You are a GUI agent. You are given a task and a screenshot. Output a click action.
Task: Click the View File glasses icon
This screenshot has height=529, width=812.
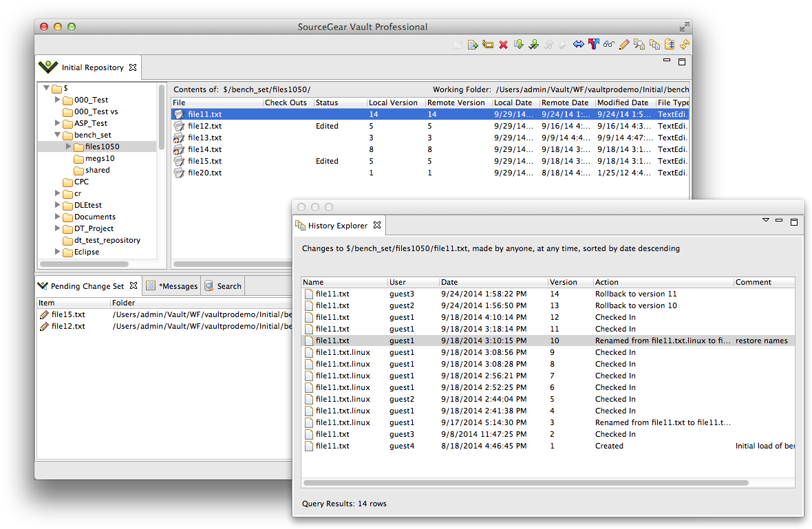[x=609, y=44]
